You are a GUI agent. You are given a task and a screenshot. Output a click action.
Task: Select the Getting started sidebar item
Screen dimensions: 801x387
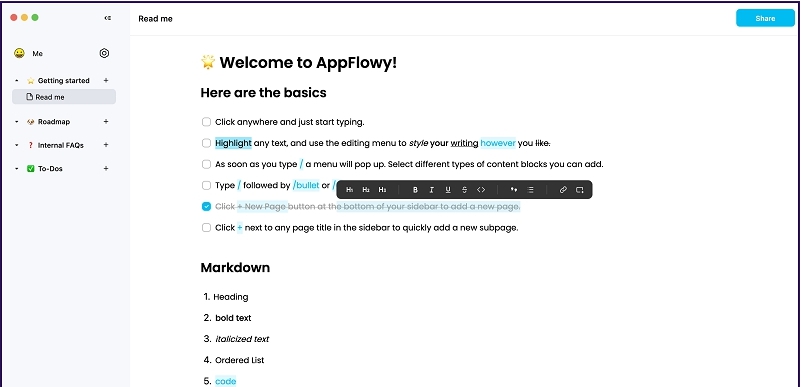(63, 81)
